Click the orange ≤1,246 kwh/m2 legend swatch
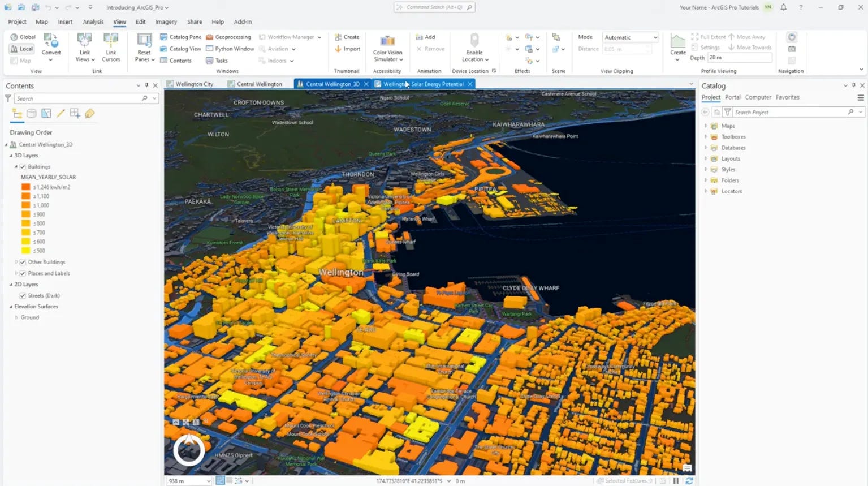 pyautogui.click(x=25, y=187)
